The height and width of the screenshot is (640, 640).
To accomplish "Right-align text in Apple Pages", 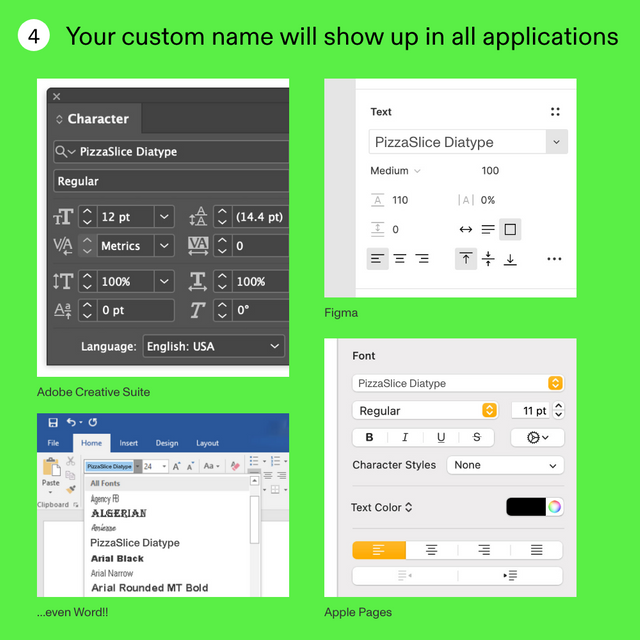I will click(484, 550).
